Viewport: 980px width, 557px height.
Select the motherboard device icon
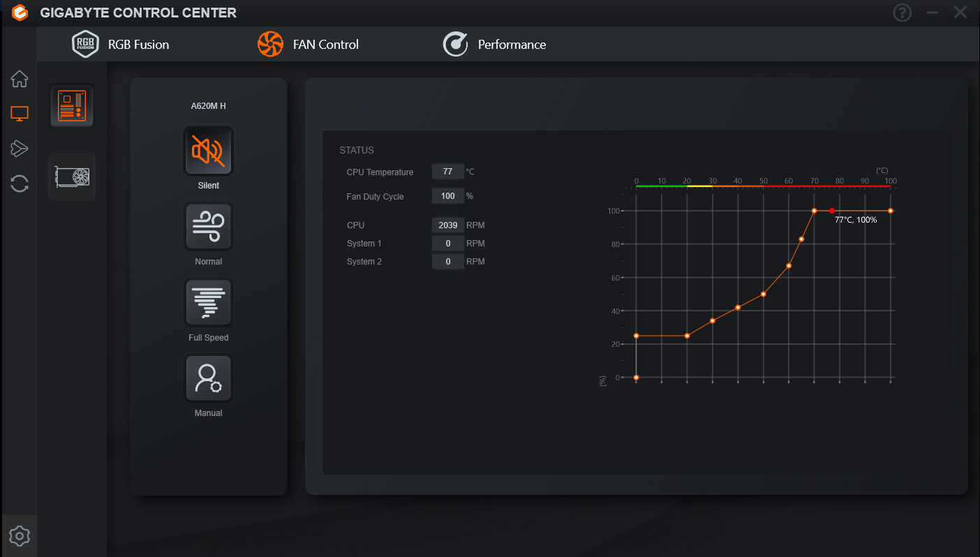coord(72,106)
